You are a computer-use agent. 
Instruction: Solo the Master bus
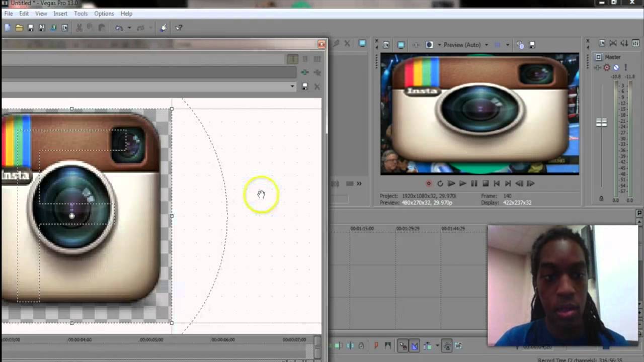point(625,67)
